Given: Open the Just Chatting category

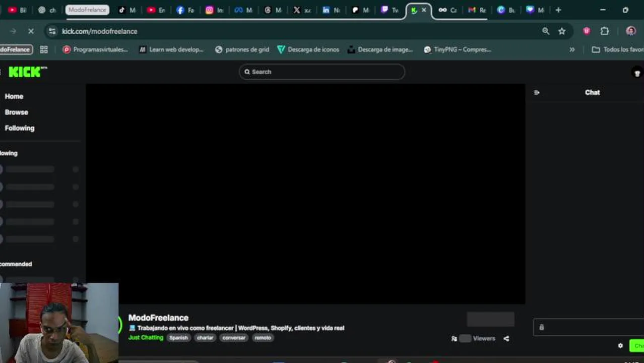Looking at the screenshot, I should pyautogui.click(x=146, y=337).
